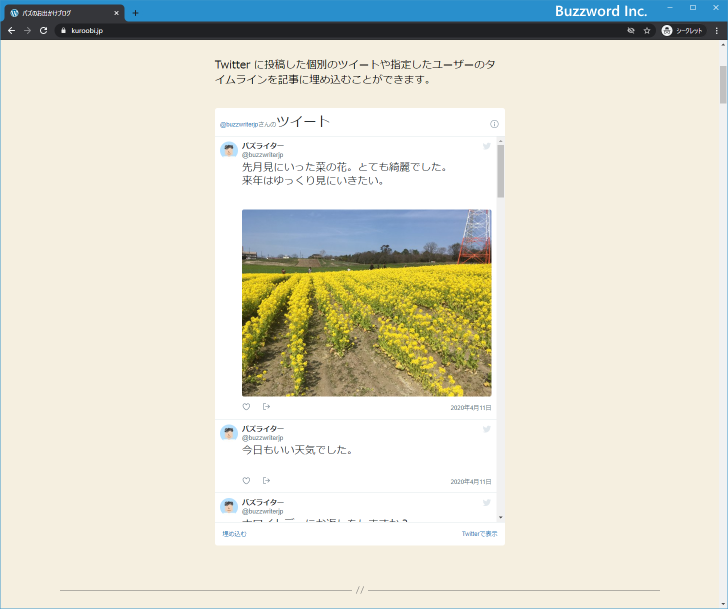
Task: Open the incognito profile button
Action: coord(683,31)
